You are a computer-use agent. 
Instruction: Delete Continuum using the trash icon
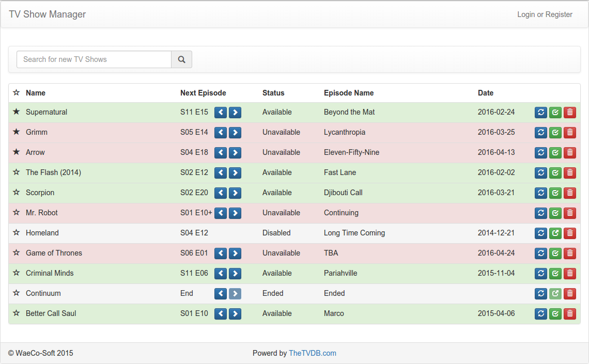pyautogui.click(x=570, y=294)
